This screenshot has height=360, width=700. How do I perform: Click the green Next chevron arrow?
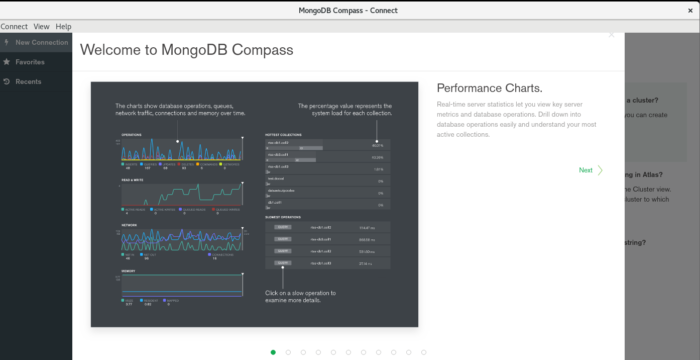(x=600, y=170)
